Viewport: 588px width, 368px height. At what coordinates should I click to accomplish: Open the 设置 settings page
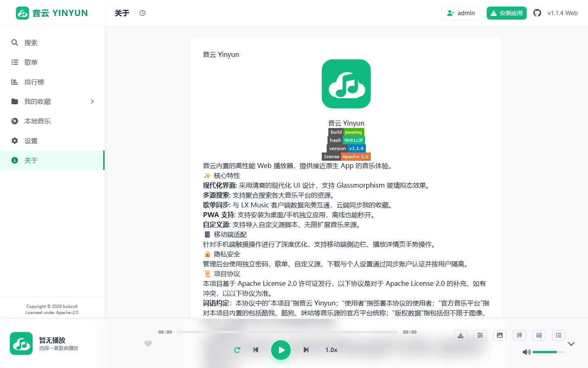tap(52, 141)
